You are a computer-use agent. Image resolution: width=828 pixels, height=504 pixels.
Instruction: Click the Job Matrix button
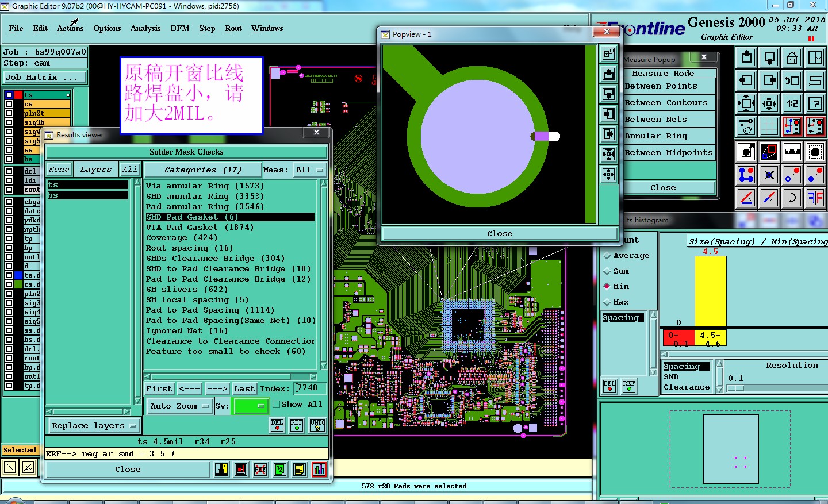click(44, 77)
